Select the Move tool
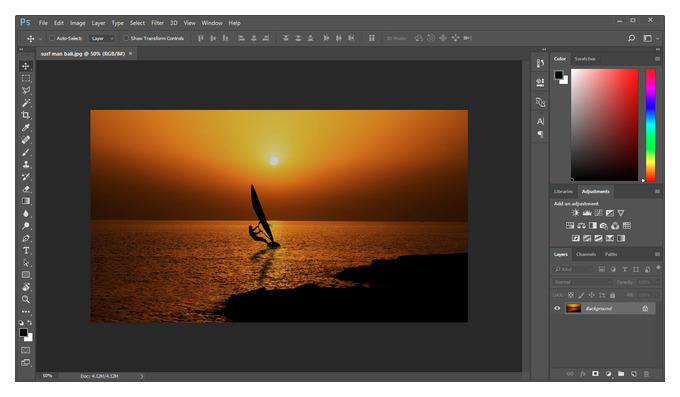680x397 pixels. click(x=26, y=66)
